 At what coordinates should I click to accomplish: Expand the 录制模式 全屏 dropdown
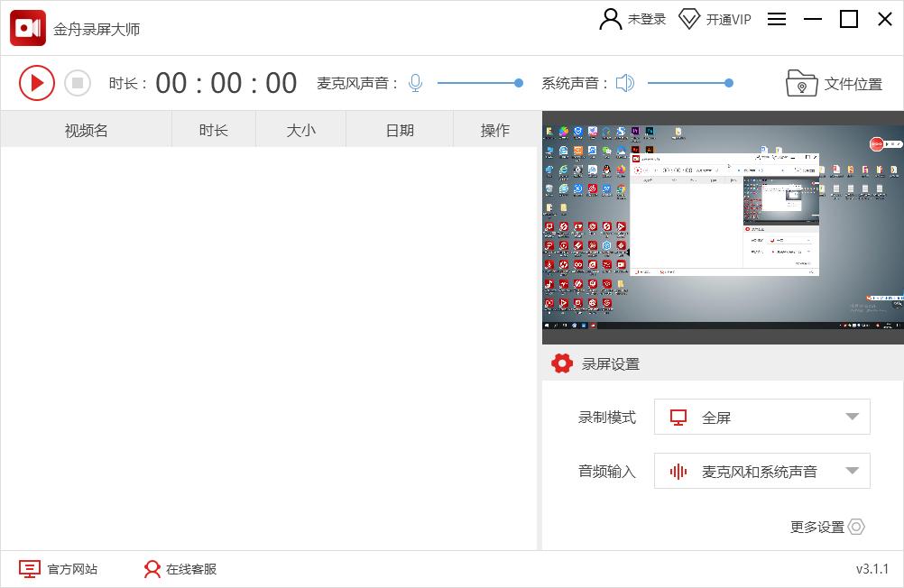[761, 417]
